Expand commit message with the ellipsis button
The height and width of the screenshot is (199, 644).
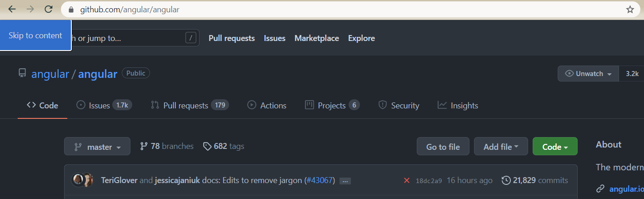pyautogui.click(x=345, y=181)
